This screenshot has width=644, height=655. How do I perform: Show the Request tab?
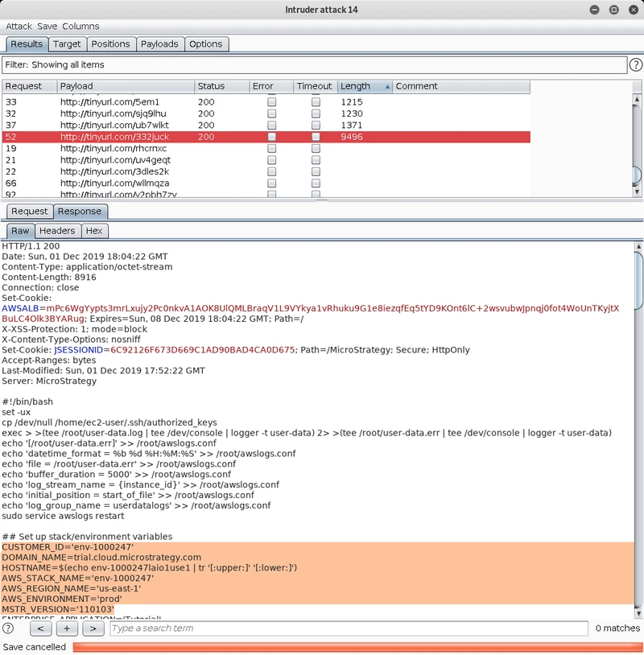[x=30, y=212]
